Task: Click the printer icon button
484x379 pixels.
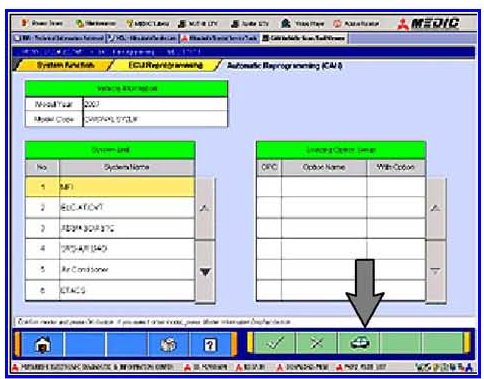Action: (x=168, y=344)
